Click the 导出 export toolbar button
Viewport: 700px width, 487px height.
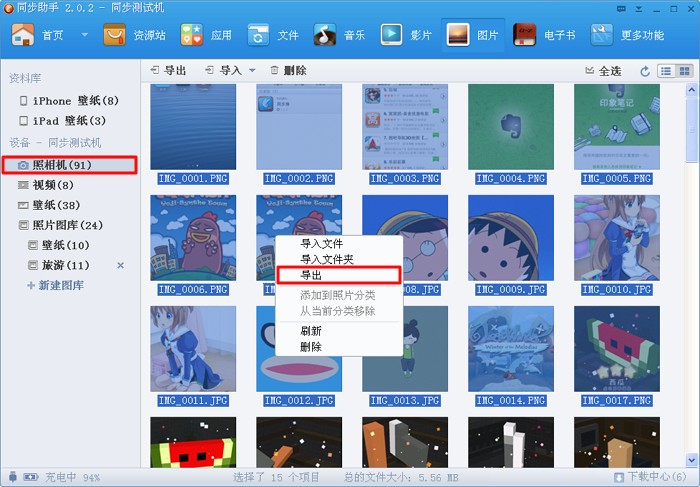168,71
